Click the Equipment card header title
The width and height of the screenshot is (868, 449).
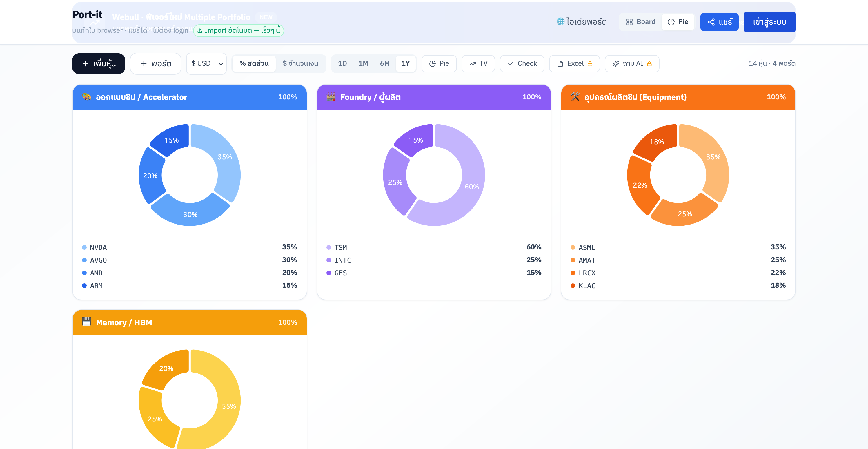pos(635,97)
